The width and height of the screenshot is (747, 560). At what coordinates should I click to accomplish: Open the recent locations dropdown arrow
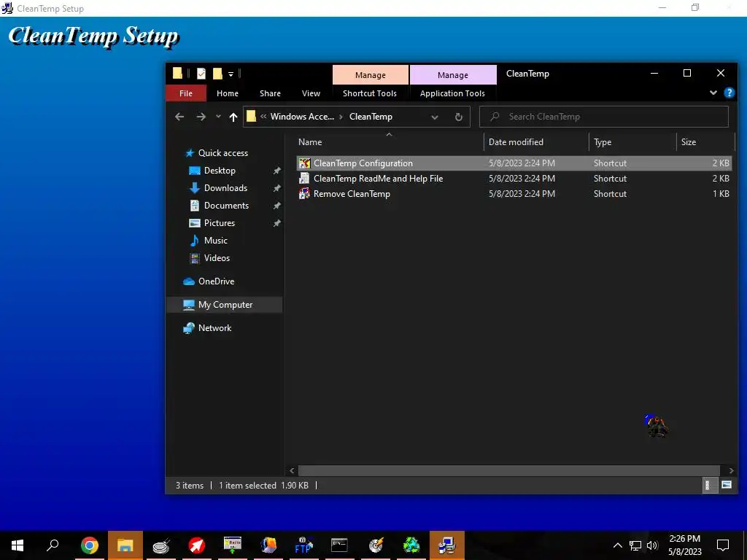point(218,117)
